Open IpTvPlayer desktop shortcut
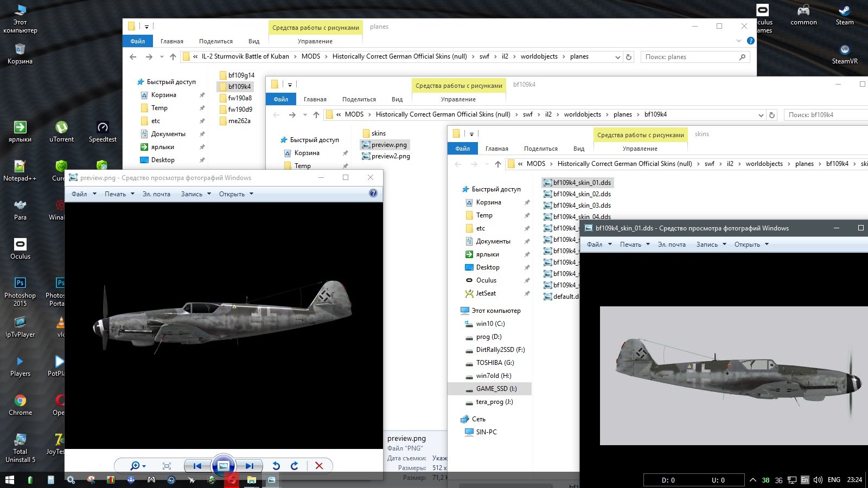Viewport: 868px width, 488px height. [20, 327]
